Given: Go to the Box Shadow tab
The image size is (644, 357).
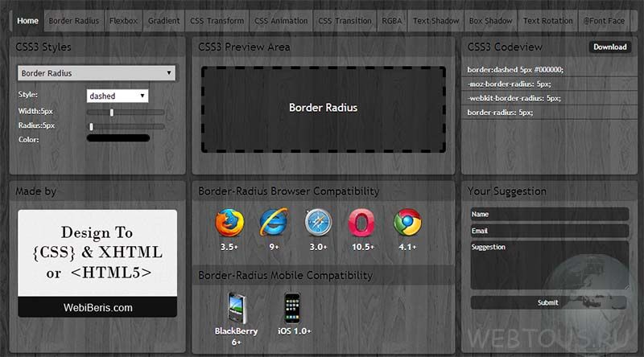Looking at the screenshot, I should coord(491,21).
